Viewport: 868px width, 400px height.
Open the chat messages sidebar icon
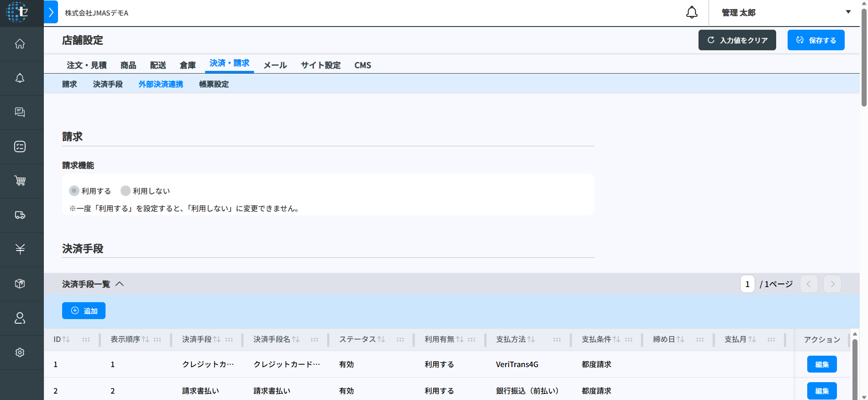click(20, 112)
